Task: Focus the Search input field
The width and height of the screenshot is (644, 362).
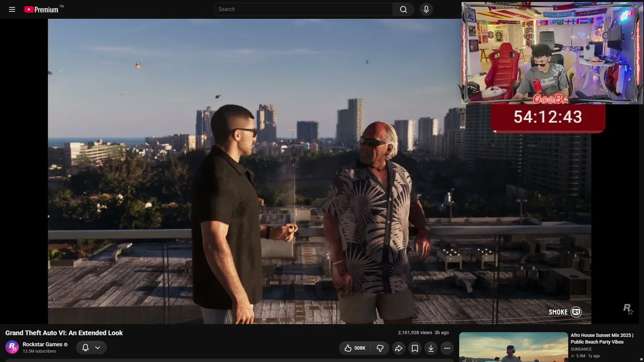Action: click(303, 9)
